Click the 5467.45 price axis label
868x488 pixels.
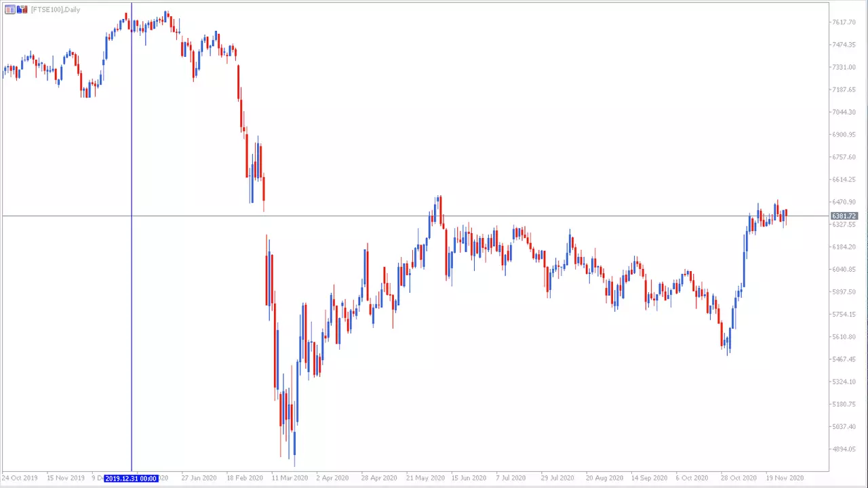point(844,359)
